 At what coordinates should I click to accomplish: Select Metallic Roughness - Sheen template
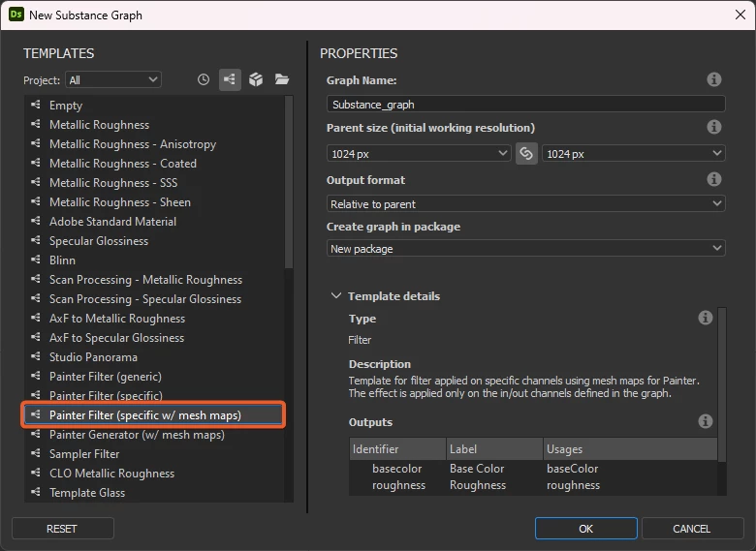(x=154, y=202)
